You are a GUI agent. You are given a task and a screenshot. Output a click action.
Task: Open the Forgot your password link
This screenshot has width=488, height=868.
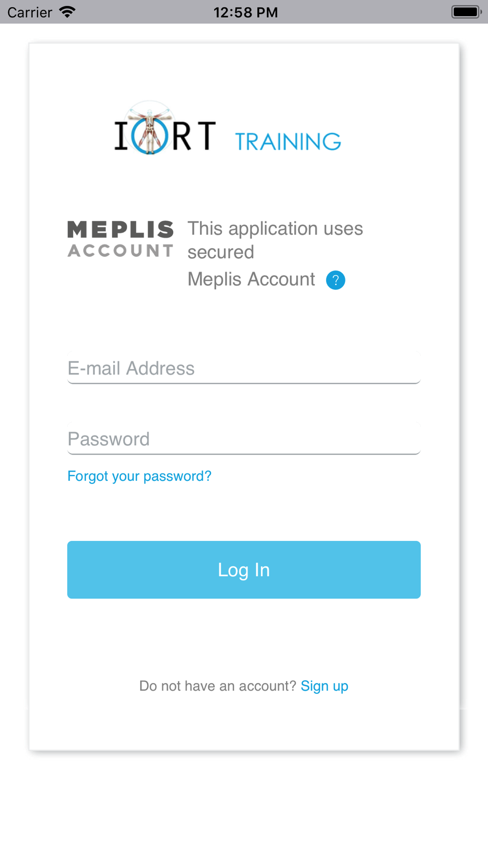click(x=140, y=476)
